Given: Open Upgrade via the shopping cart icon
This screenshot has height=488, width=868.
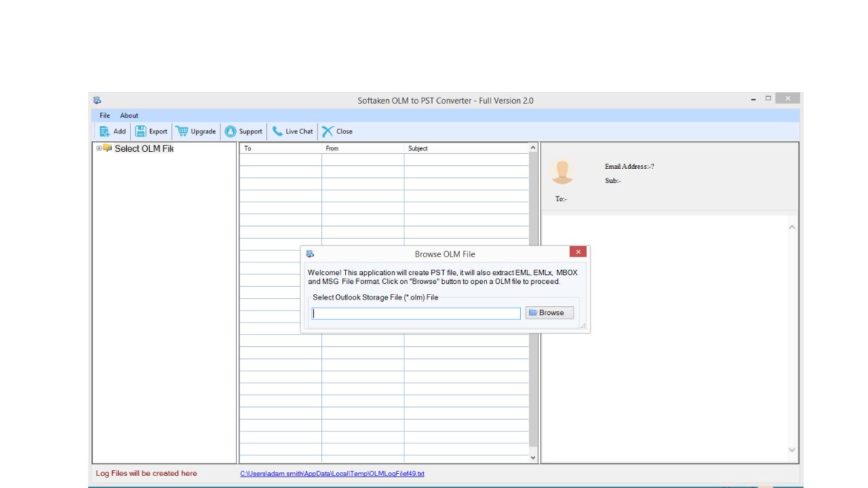Looking at the screenshot, I should coord(182,131).
